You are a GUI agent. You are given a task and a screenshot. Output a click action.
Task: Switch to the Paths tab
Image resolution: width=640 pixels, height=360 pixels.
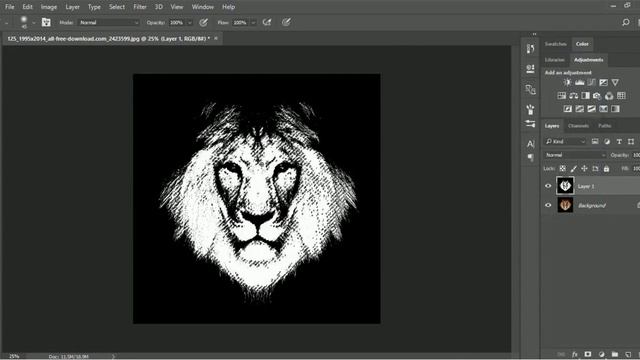click(604, 126)
